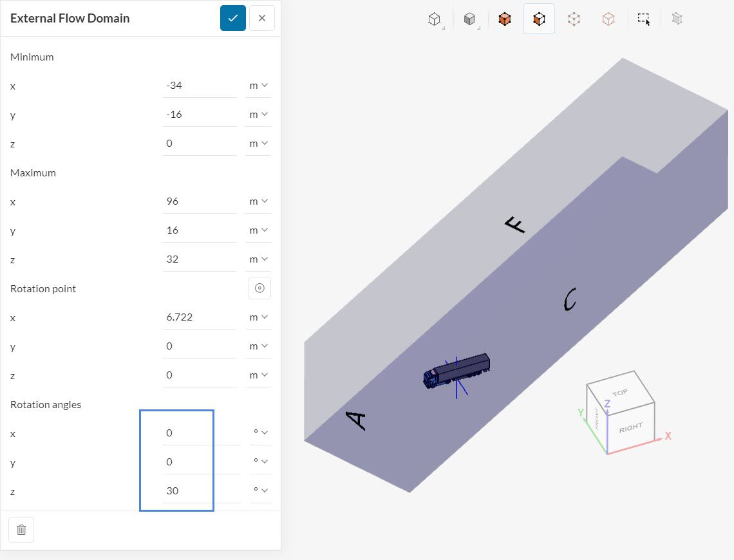Activate the face selection mode icon
Image resolution: width=734 pixels, height=560 pixels.
pyautogui.click(x=539, y=19)
